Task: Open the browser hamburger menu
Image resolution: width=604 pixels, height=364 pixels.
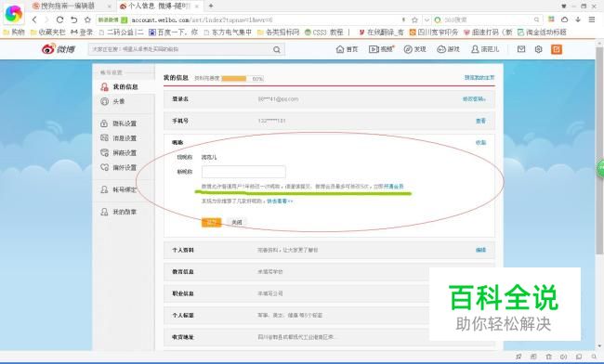Action: (x=592, y=19)
